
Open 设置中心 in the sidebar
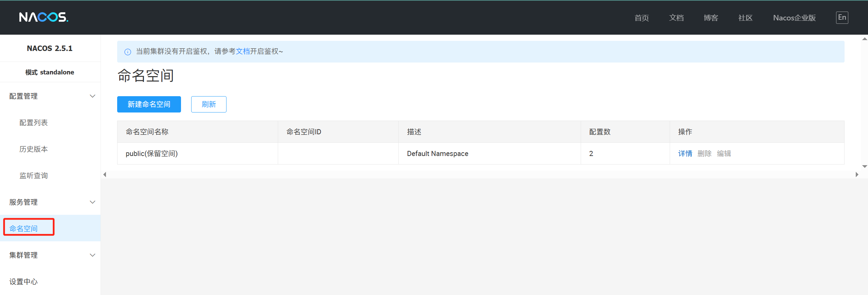[x=23, y=282]
